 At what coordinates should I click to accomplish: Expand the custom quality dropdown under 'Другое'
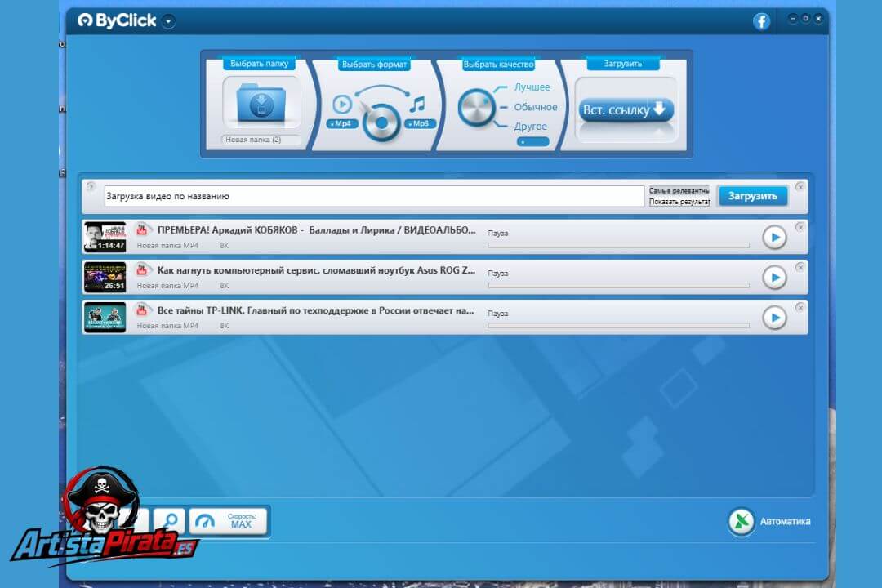click(532, 142)
